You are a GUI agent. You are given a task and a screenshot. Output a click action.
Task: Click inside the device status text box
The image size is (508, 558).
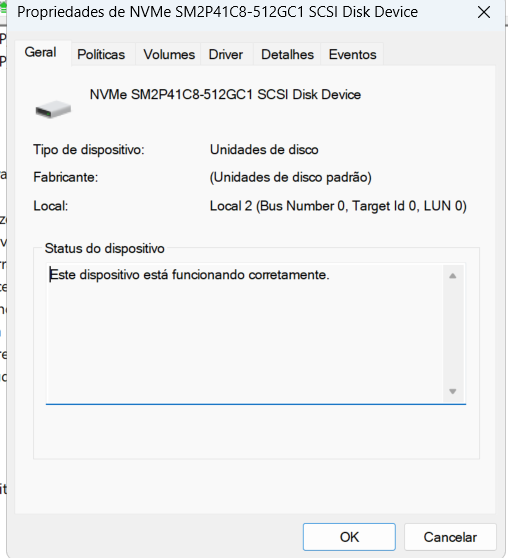245,334
